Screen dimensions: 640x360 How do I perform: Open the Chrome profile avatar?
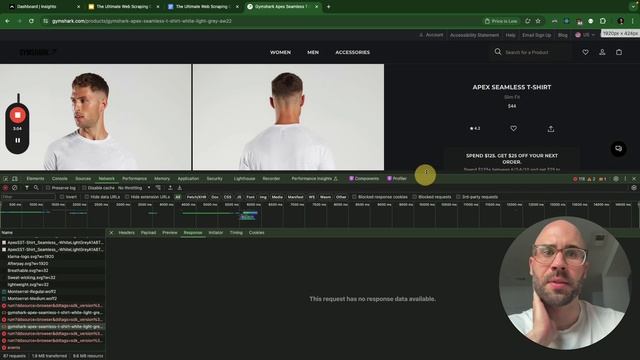click(x=621, y=21)
